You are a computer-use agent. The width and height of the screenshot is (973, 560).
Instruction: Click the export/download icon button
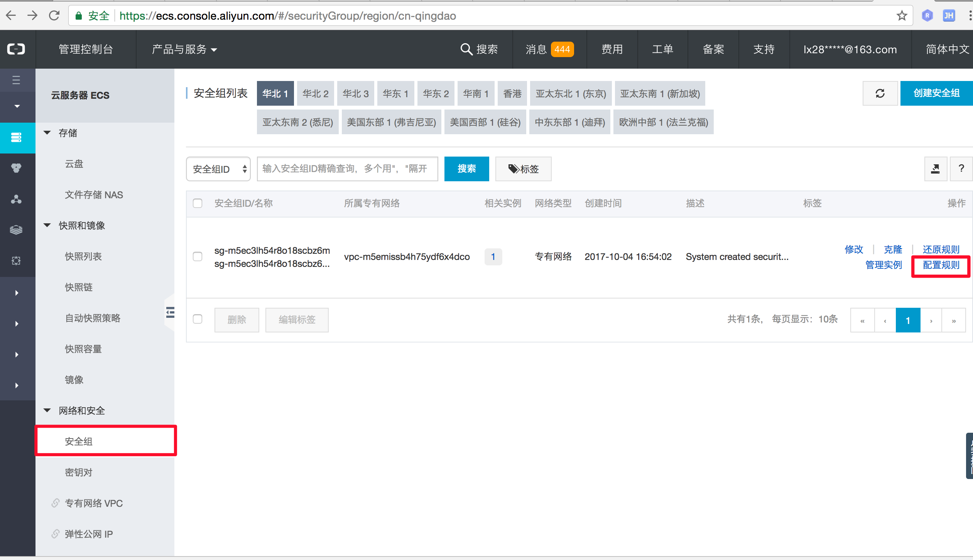click(x=935, y=169)
